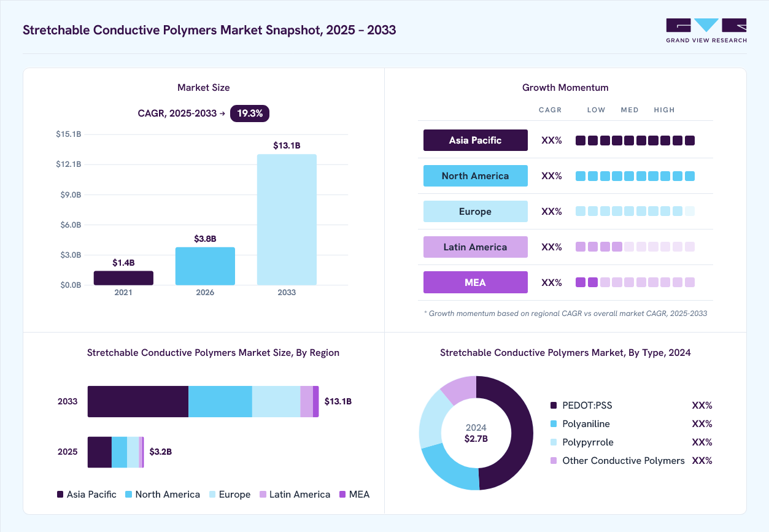Click the 2033 bar in Market Size chart
The height and width of the screenshot is (532, 769).
(x=287, y=220)
